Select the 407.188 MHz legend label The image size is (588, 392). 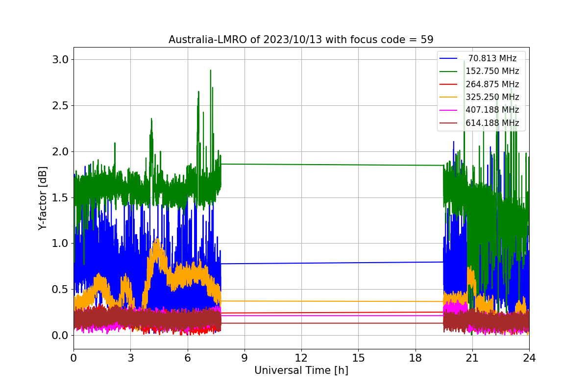click(492, 110)
